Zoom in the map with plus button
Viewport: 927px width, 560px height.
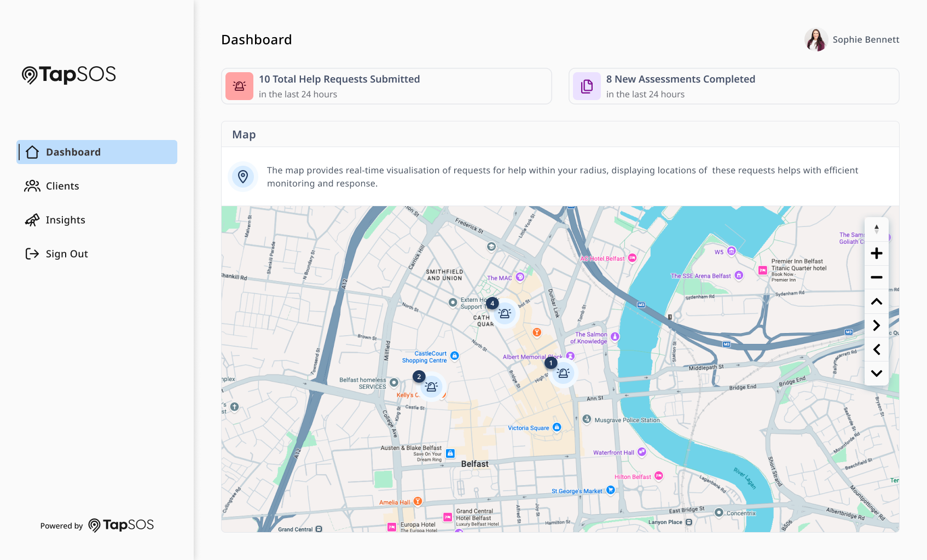pyautogui.click(x=876, y=253)
